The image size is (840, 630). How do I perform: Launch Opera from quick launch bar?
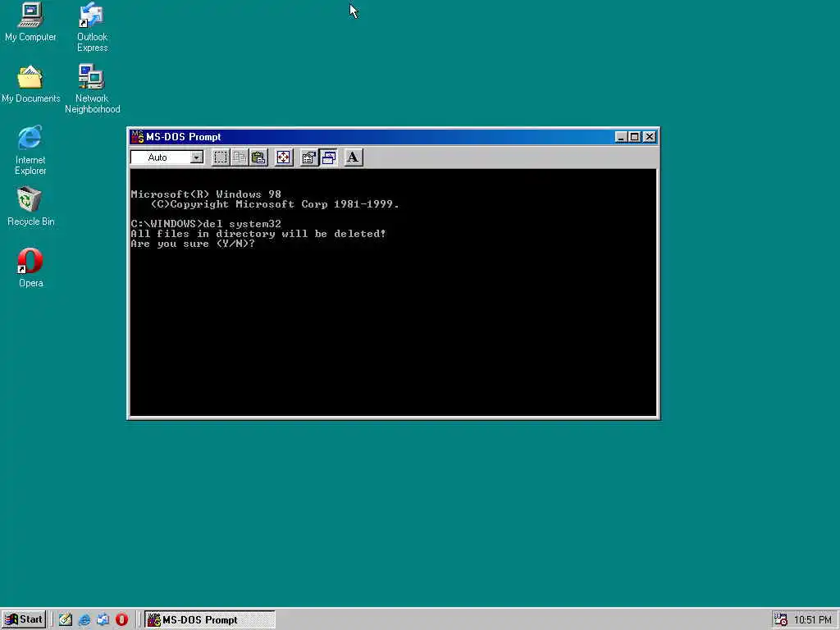121,620
